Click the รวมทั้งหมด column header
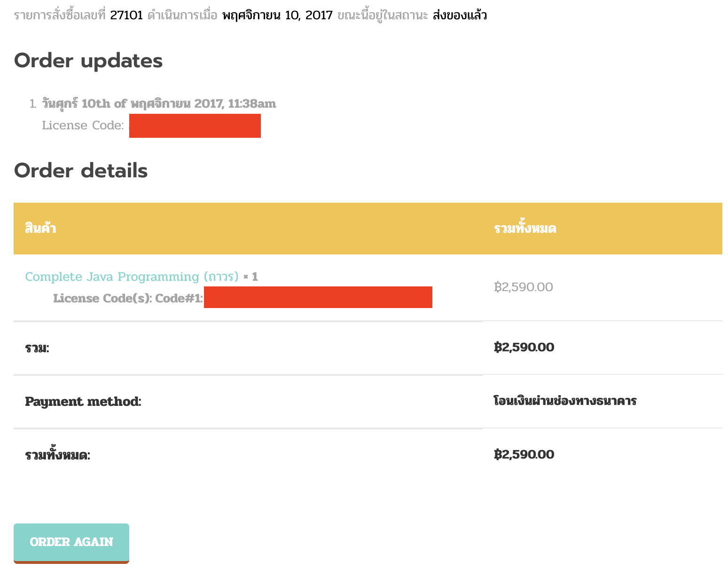This screenshot has height=570, width=728. point(525,229)
